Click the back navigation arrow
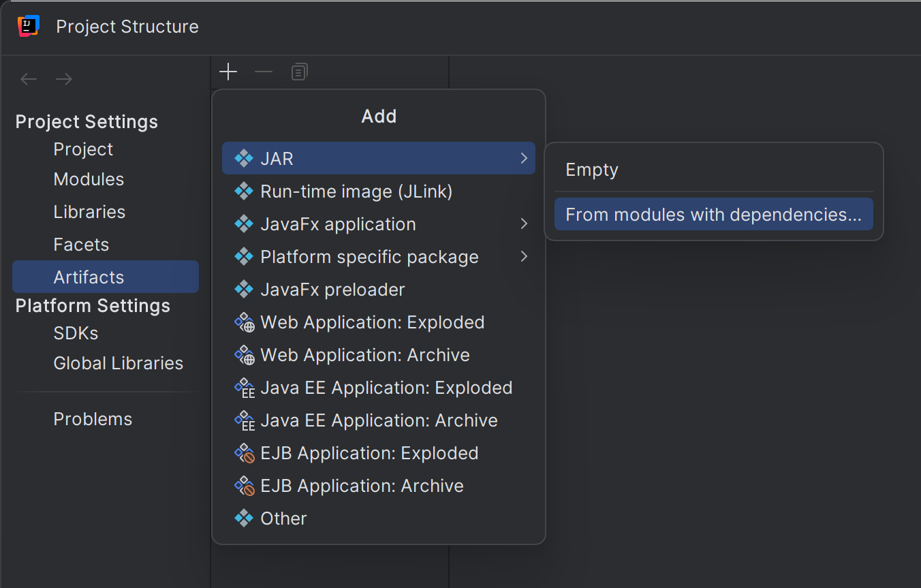 pyautogui.click(x=29, y=79)
